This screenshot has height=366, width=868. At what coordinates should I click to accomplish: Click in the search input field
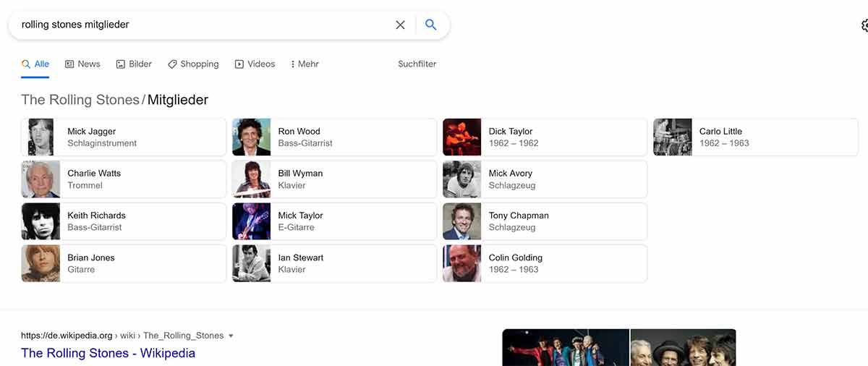pos(203,25)
